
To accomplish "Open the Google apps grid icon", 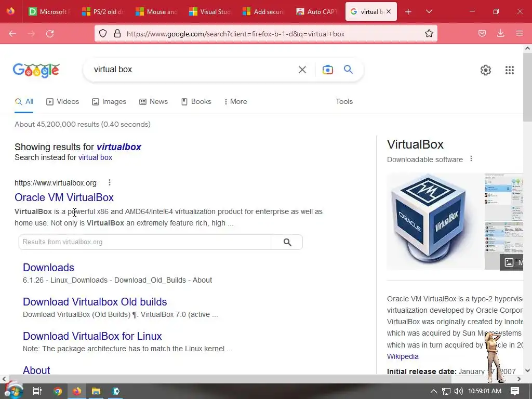I will pos(509,70).
